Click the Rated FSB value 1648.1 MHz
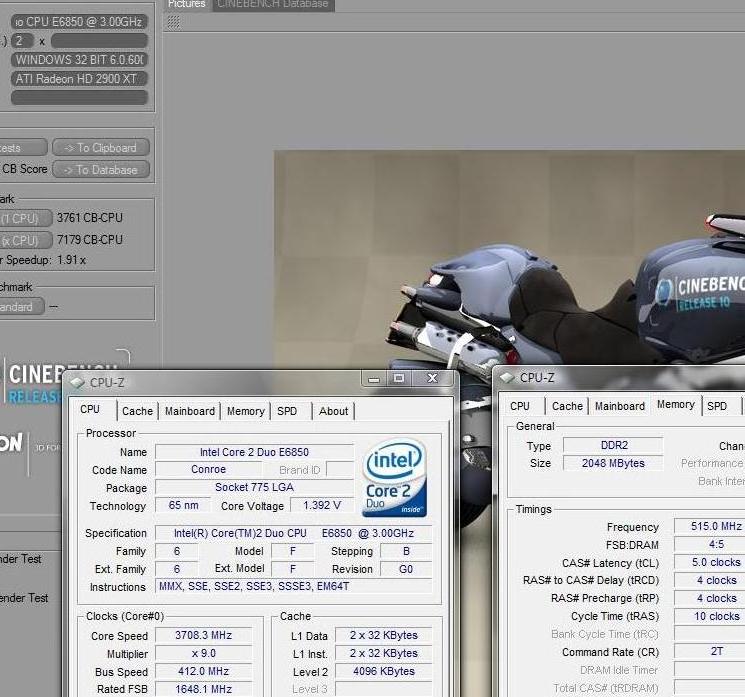The width and height of the screenshot is (745, 697). point(203,689)
